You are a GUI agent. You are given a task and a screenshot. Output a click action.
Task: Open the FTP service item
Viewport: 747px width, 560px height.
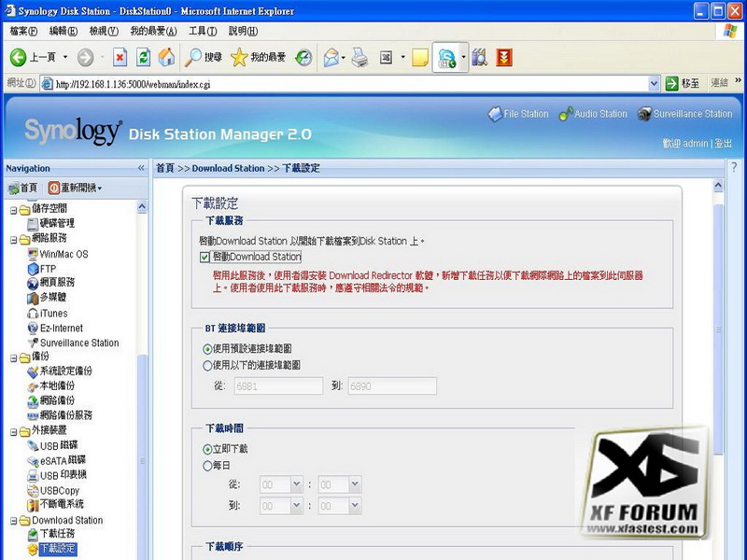click(x=42, y=269)
